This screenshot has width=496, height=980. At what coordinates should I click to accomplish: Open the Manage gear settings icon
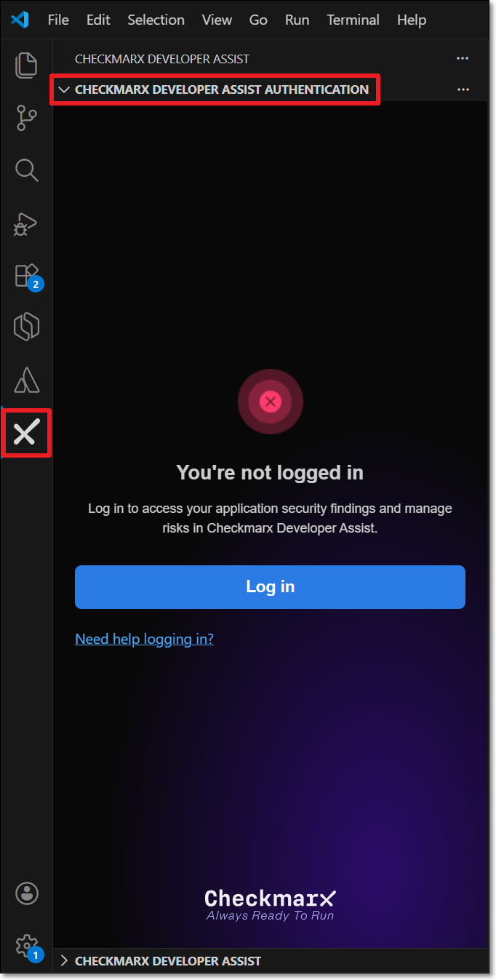pos(28,947)
